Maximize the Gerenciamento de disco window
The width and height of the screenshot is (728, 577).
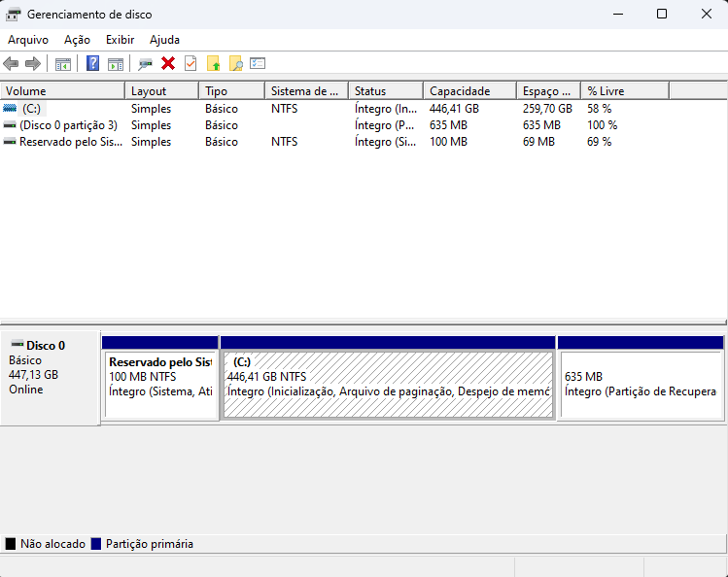click(662, 14)
